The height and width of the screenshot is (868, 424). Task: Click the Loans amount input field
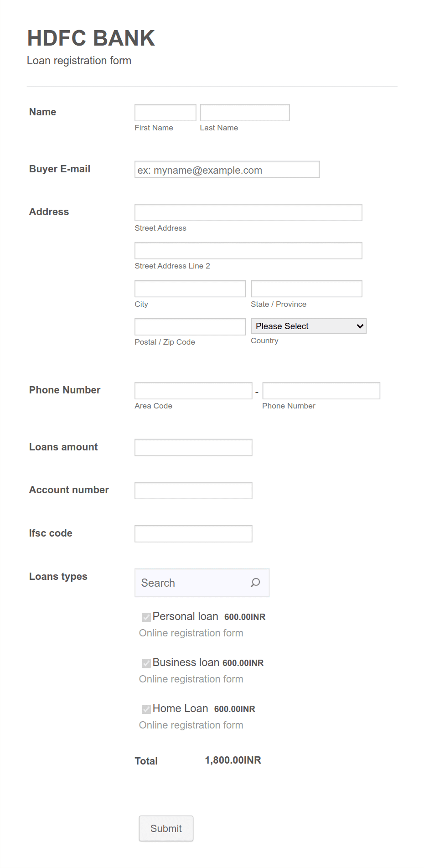[193, 447]
